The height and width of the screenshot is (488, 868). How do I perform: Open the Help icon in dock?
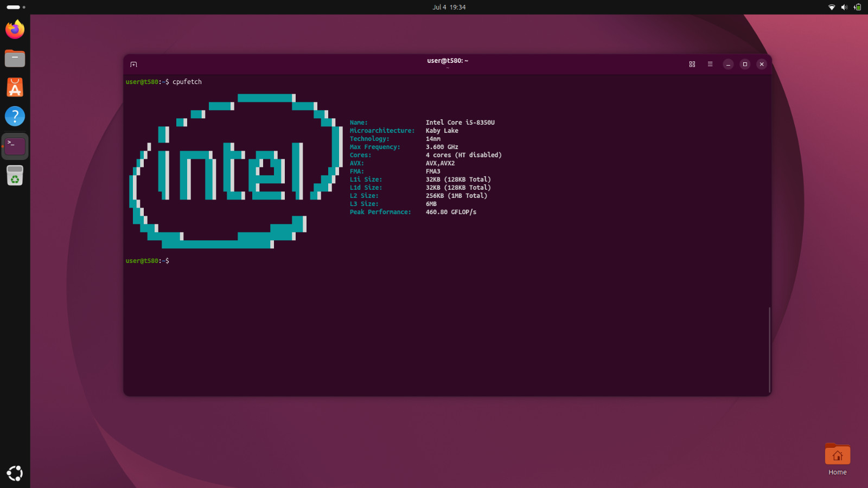(15, 116)
